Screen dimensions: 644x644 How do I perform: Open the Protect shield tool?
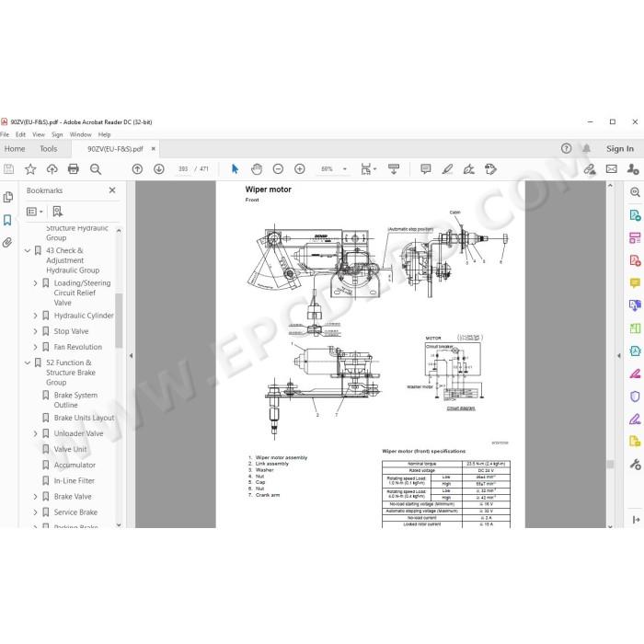(x=635, y=397)
